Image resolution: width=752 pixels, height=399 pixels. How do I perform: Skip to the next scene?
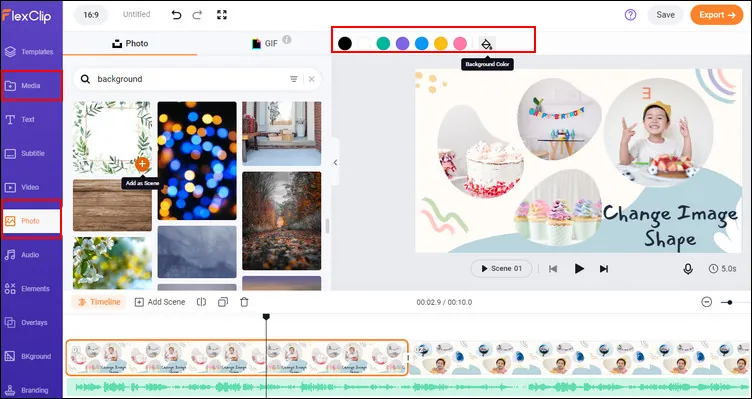[604, 269]
